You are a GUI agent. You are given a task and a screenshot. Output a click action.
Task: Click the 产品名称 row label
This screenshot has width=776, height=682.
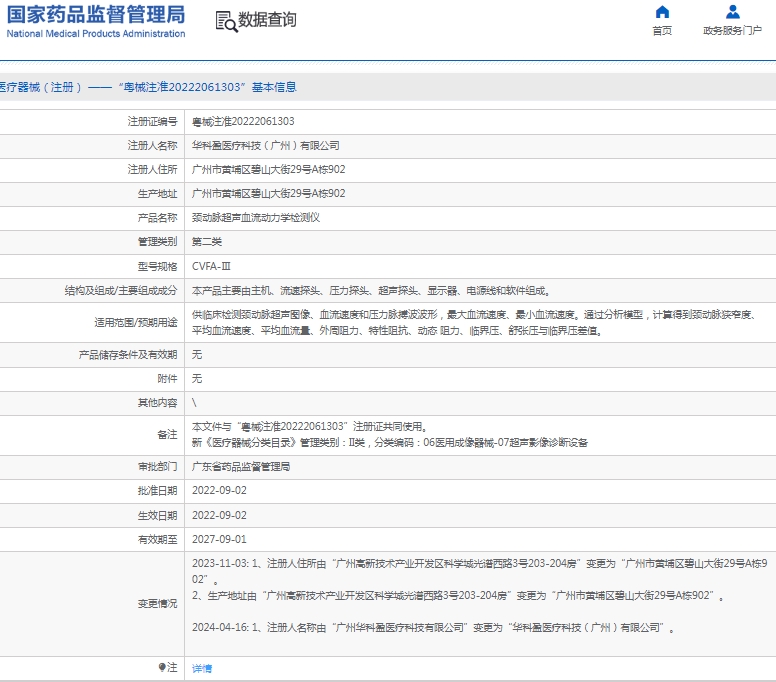tap(157, 217)
